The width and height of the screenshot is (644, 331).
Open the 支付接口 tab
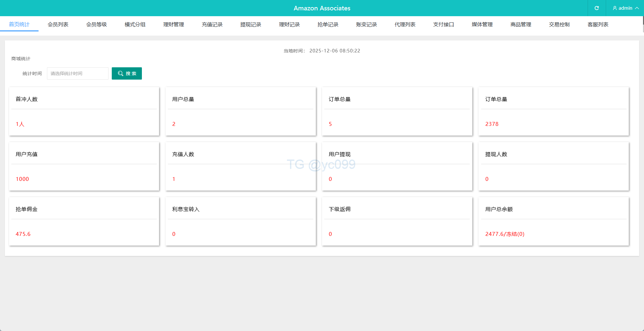(x=443, y=25)
